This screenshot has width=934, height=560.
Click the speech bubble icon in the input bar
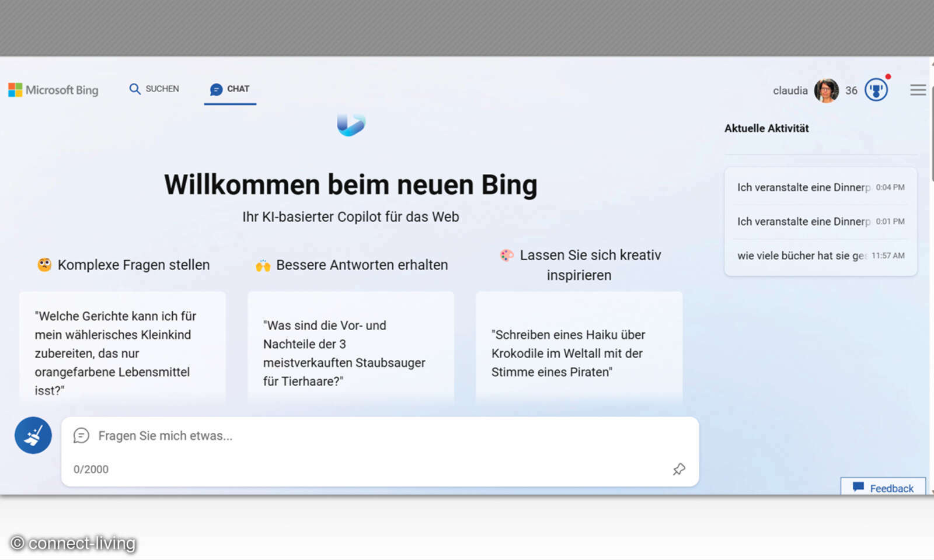(81, 435)
